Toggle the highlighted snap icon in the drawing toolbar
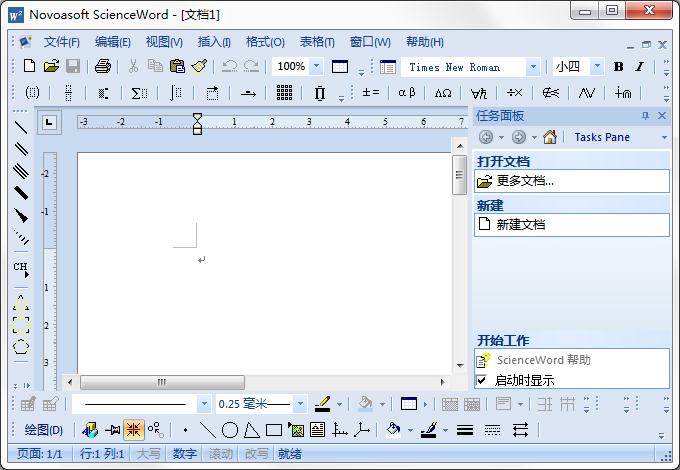This screenshot has height=470, width=680. 133,430
